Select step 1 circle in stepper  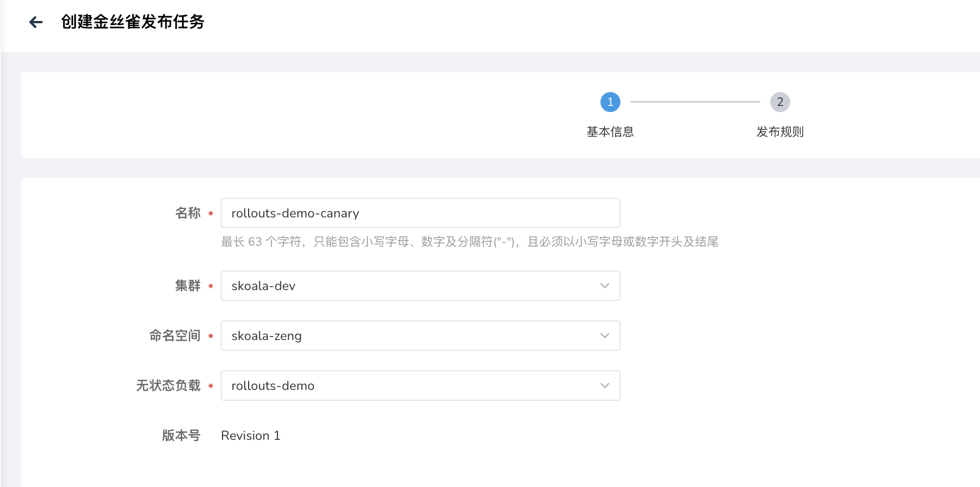click(x=610, y=102)
